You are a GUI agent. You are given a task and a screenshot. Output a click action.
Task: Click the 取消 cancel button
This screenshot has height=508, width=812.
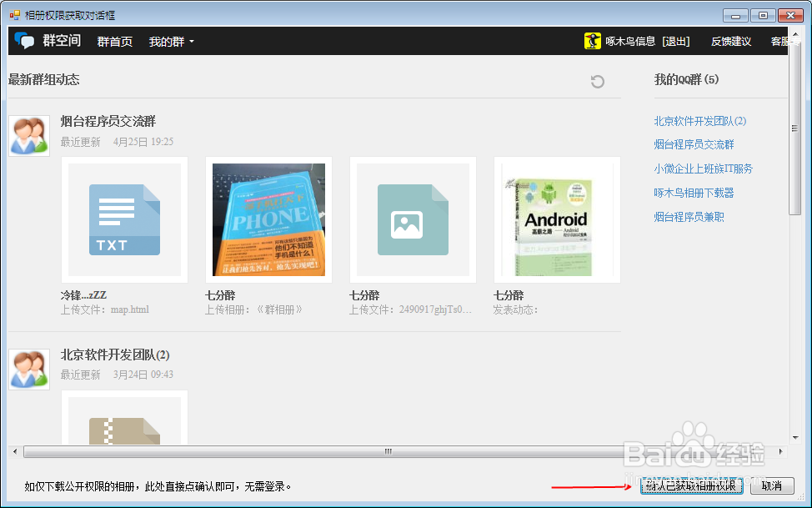772,485
